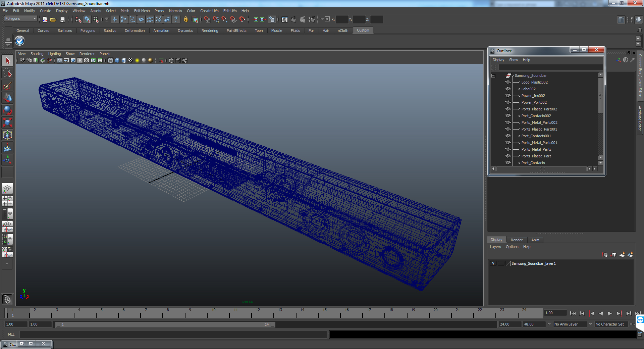Screen dimensions: 644x349
Task: Save the current scene disk icon
Action: click(x=62, y=19)
